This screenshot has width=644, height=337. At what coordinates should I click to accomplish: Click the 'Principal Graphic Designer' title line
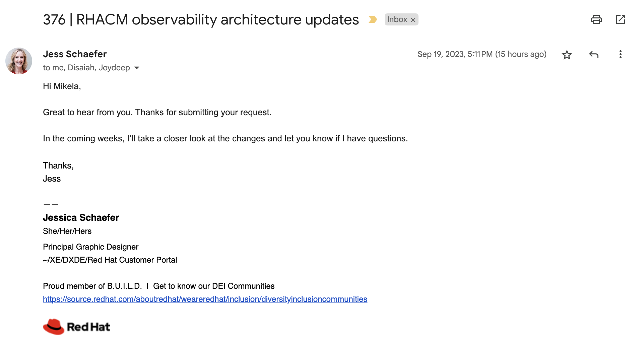pos(90,247)
